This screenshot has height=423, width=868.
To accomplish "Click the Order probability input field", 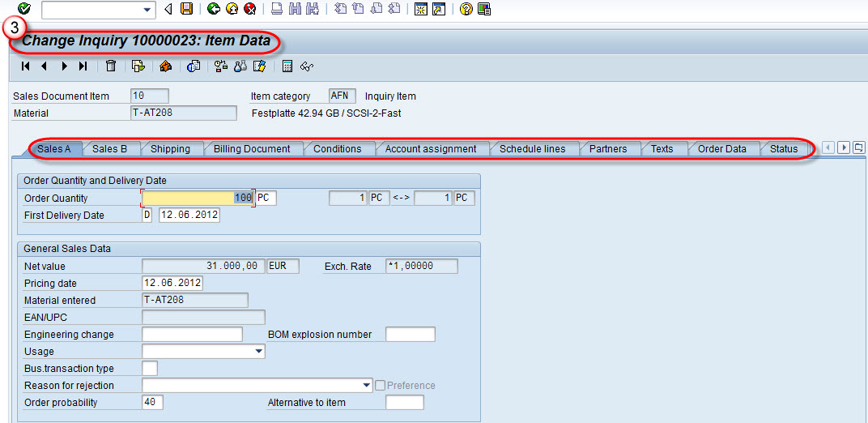I will pyautogui.click(x=152, y=403).
